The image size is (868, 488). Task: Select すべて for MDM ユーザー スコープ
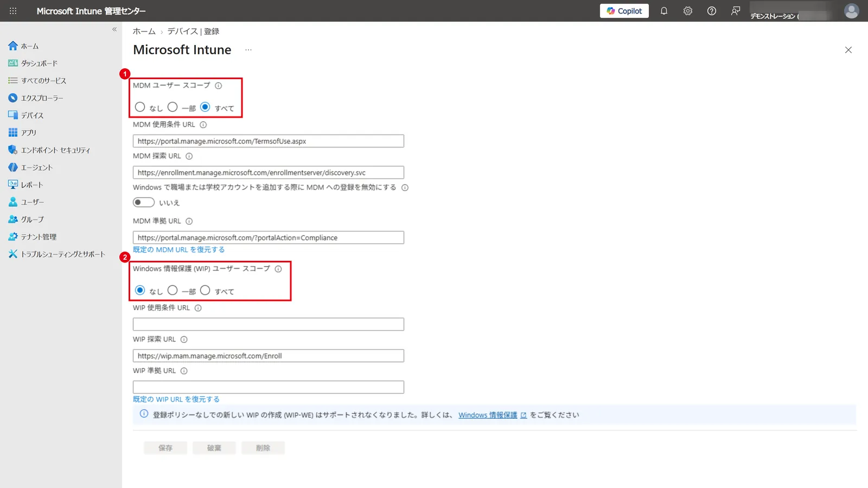tap(205, 107)
